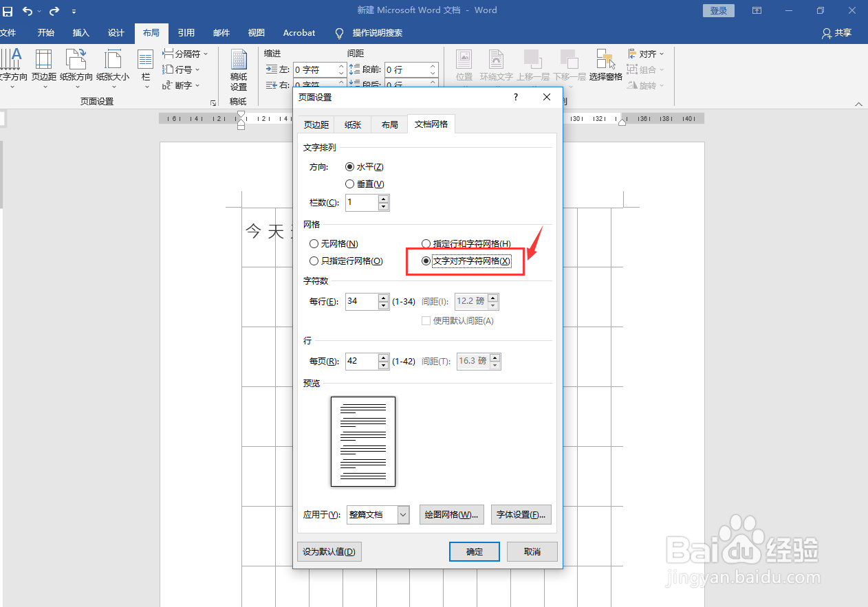Viewport: 868px width, 607px height.
Task: Open the 纸张大小 paper size icon
Action: [x=113, y=69]
